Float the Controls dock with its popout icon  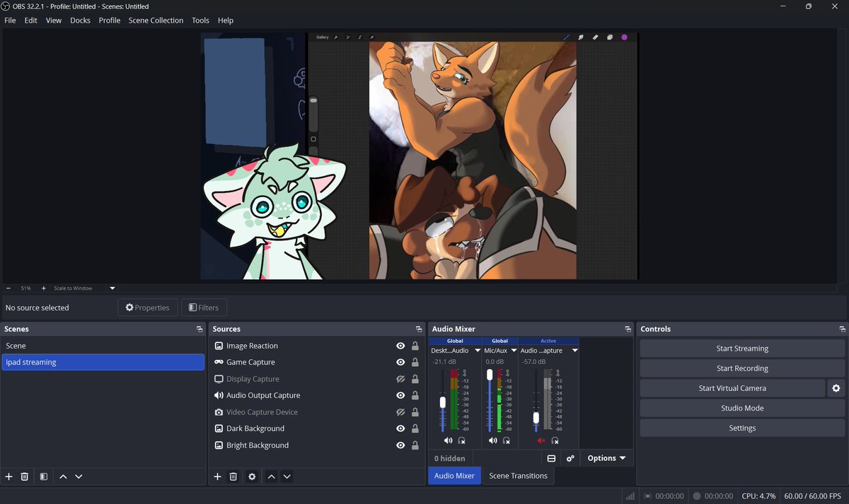pyautogui.click(x=842, y=329)
